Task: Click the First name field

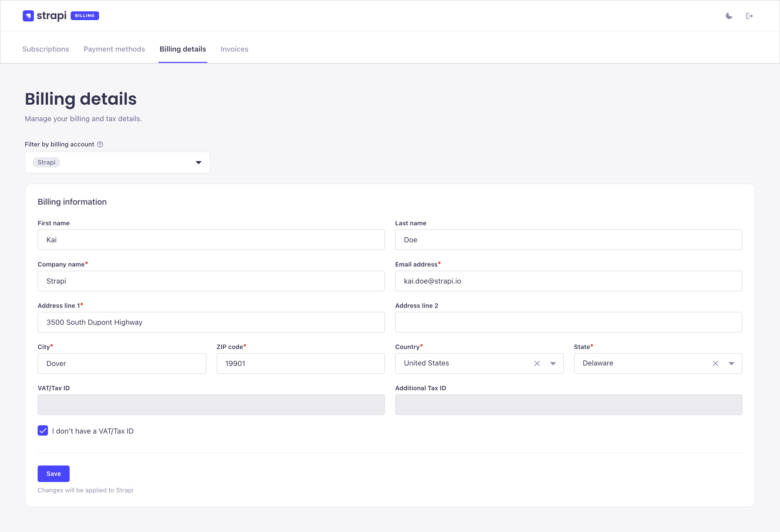Action: pyautogui.click(x=211, y=240)
